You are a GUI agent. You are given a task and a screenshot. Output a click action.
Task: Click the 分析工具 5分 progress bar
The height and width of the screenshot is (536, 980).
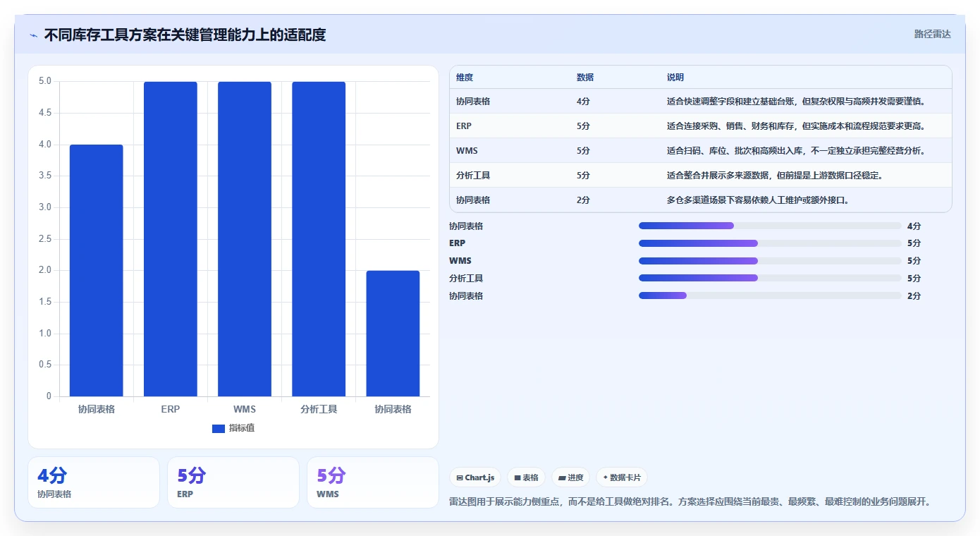(770, 279)
